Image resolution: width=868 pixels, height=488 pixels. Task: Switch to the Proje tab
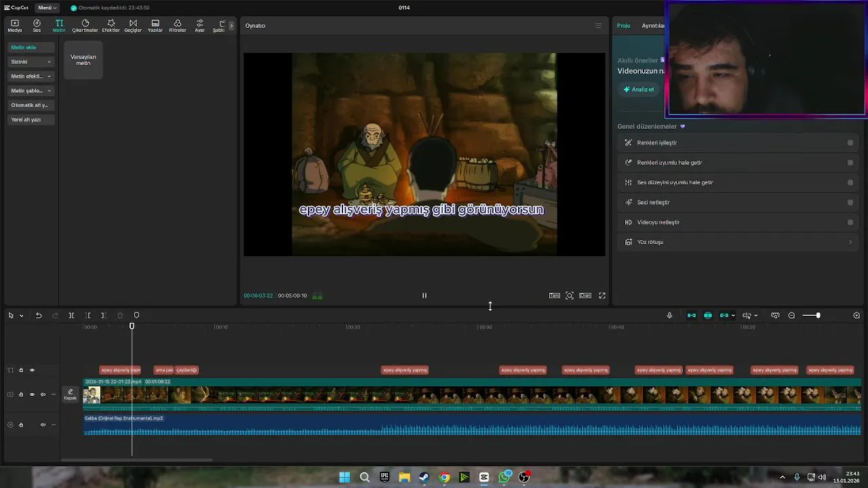623,26
